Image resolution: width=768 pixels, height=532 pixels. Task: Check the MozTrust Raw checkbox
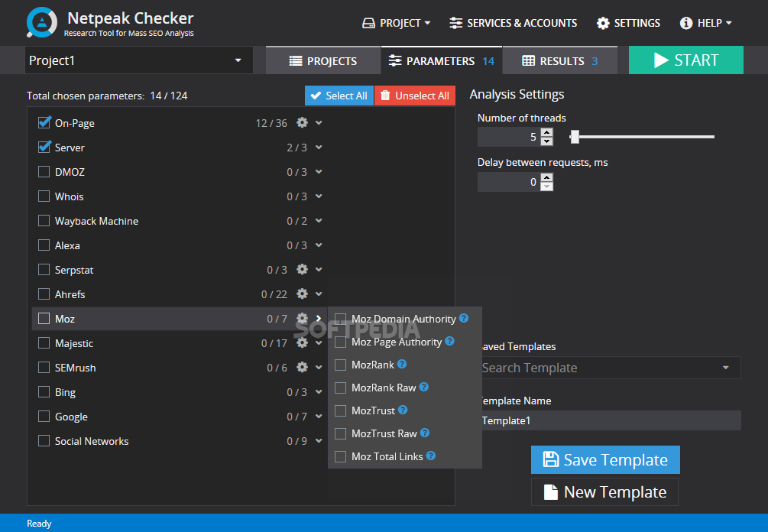340,433
